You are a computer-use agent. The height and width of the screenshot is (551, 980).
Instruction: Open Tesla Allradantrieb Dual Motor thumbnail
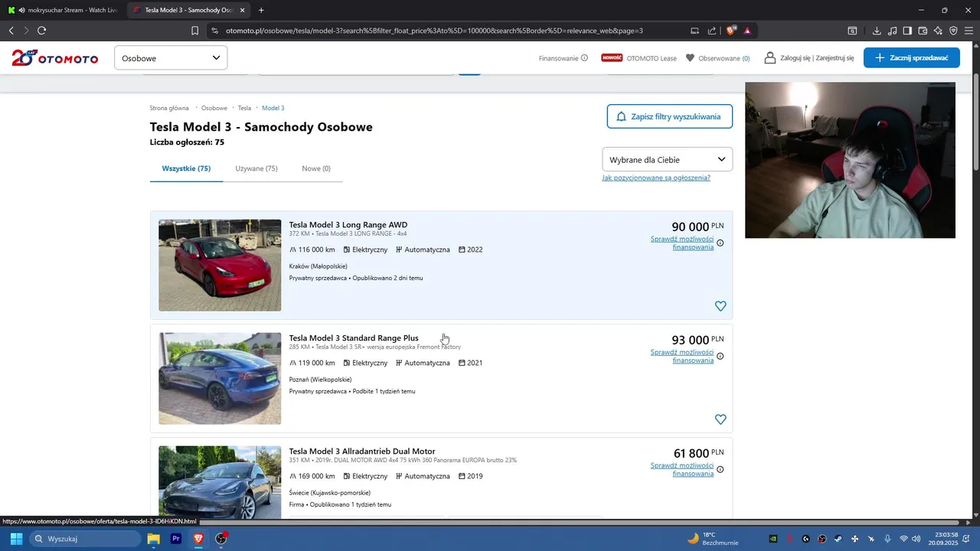point(220,482)
